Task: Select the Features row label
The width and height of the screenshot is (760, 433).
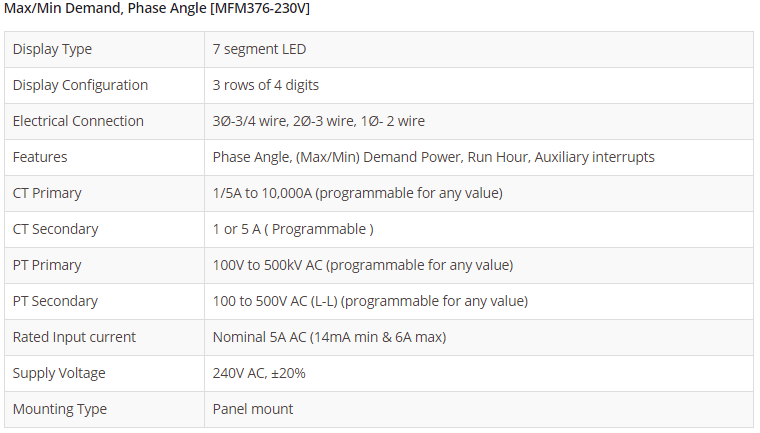Action: coord(40,157)
